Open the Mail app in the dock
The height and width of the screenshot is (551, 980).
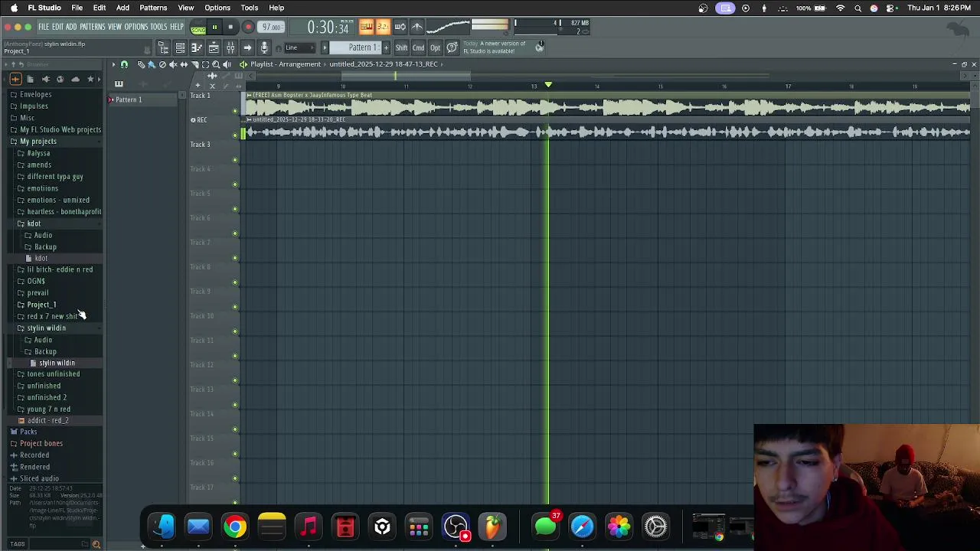click(x=198, y=527)
